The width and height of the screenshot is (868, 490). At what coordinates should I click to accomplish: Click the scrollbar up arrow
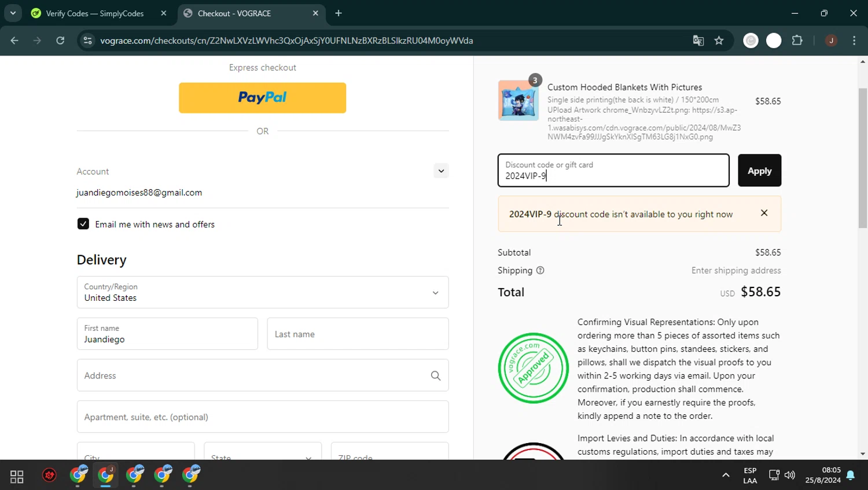point(863,61)
